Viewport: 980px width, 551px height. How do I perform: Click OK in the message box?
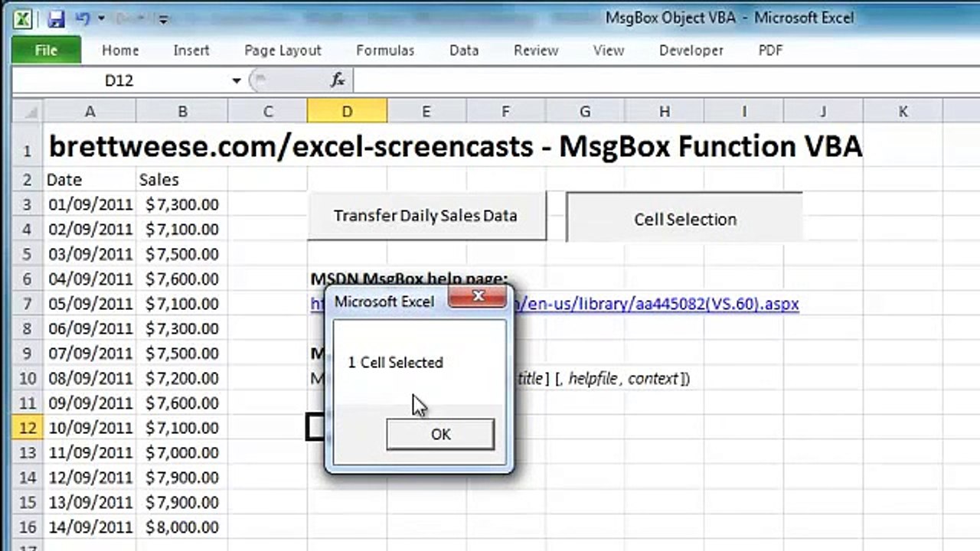440,434
